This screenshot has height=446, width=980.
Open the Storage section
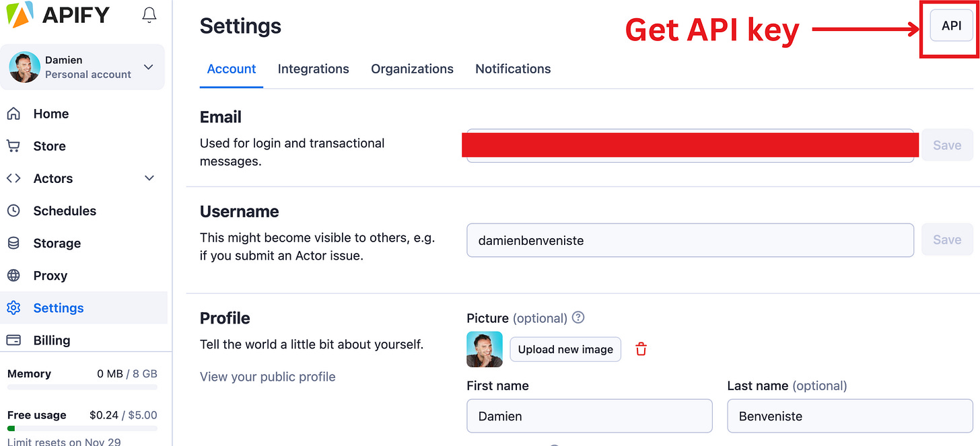pos(55,243)
